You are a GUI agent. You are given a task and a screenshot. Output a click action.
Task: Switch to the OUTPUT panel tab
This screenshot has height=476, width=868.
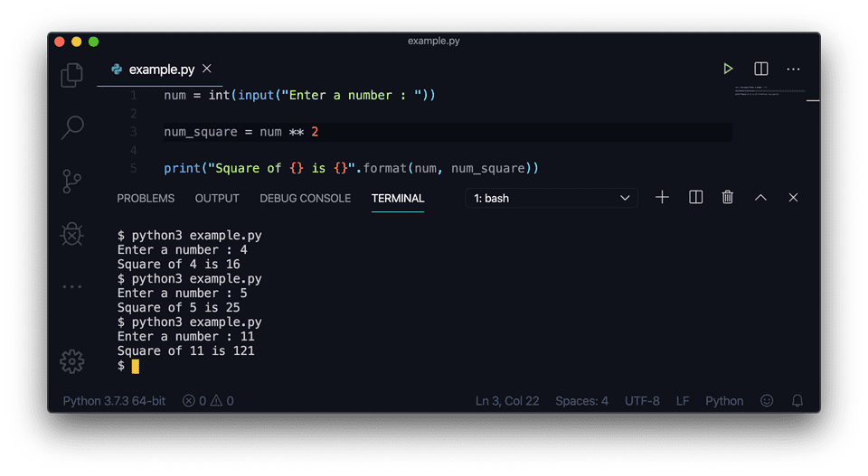[217, 199]
